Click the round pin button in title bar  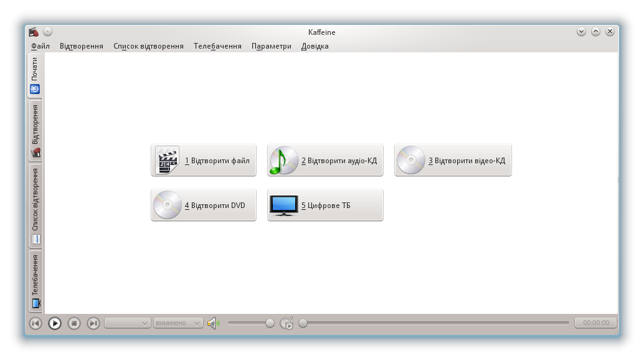(47, 32)
